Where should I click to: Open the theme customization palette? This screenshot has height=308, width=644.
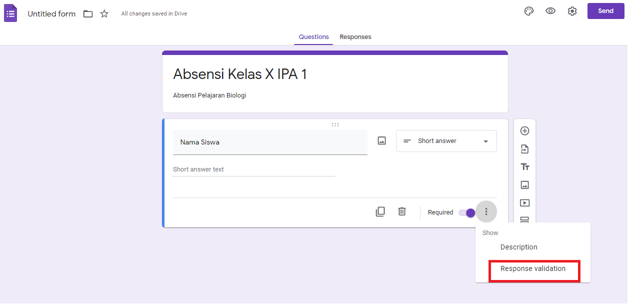coord(529,11)
